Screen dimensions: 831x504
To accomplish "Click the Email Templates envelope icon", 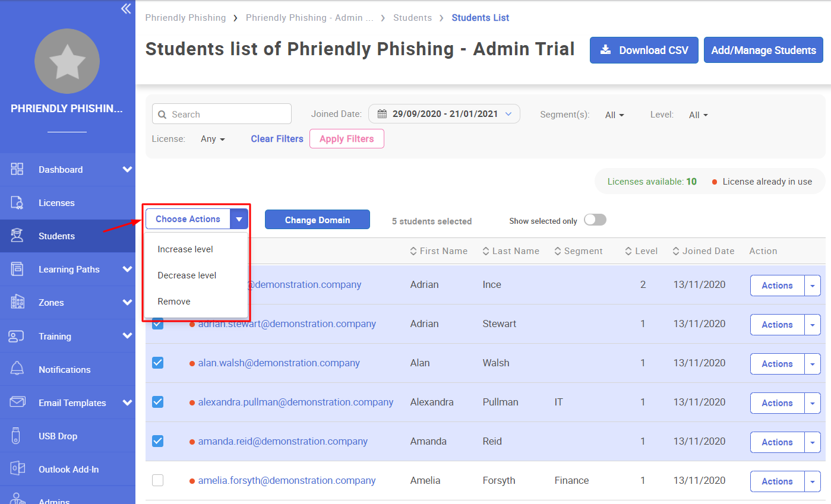I will [17, 402].
